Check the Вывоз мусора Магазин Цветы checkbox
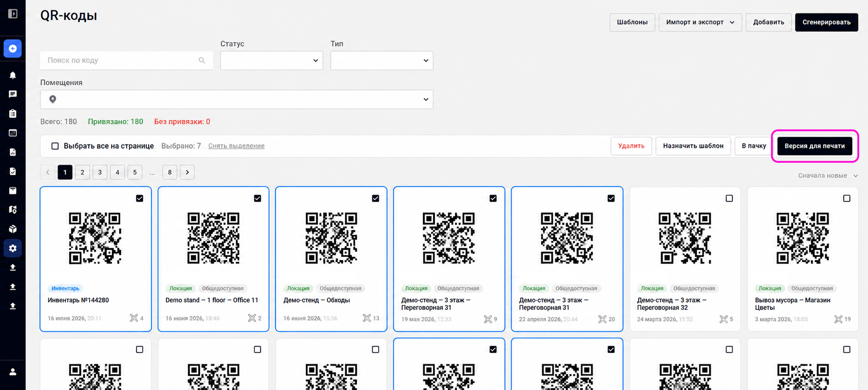 point(847,198)
